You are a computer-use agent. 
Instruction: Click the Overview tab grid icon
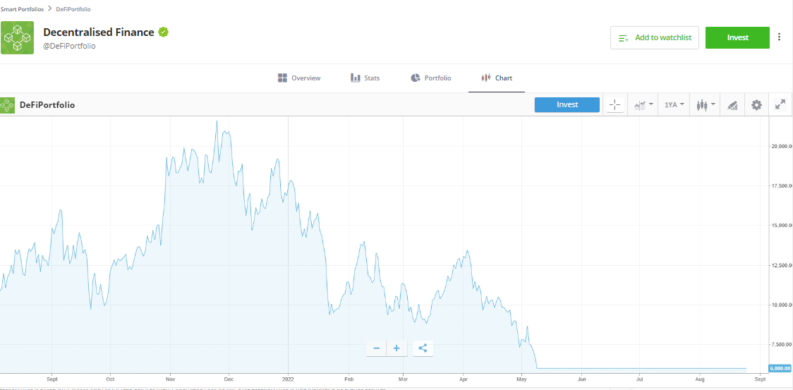coord(282,78)
